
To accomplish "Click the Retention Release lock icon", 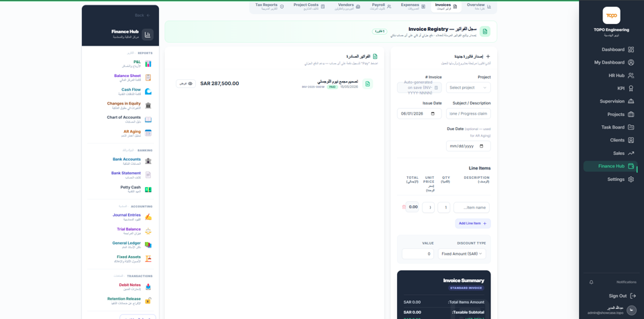I will click(x=148, y=300).
